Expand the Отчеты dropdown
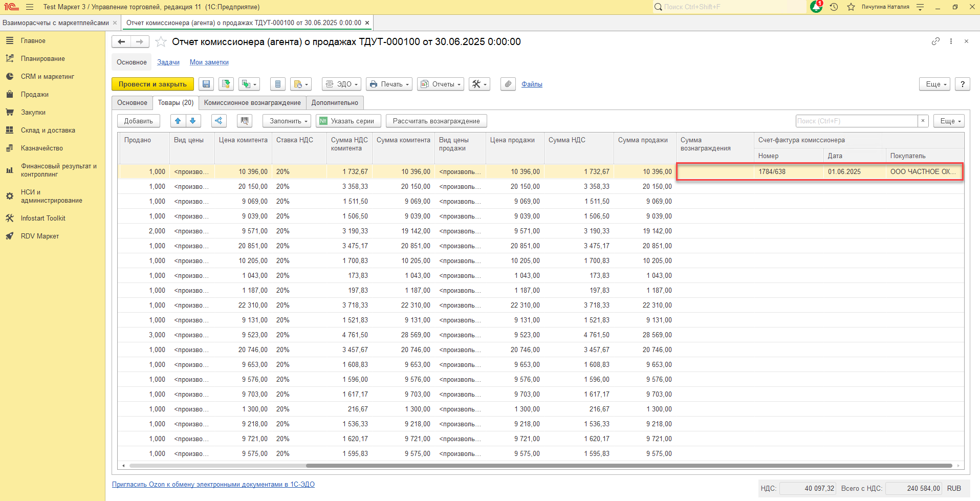This screenshot has height=501, width=980. 441,84
